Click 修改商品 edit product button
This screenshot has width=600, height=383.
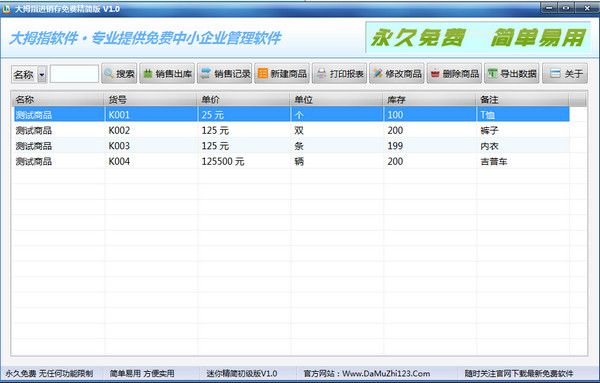397,73
